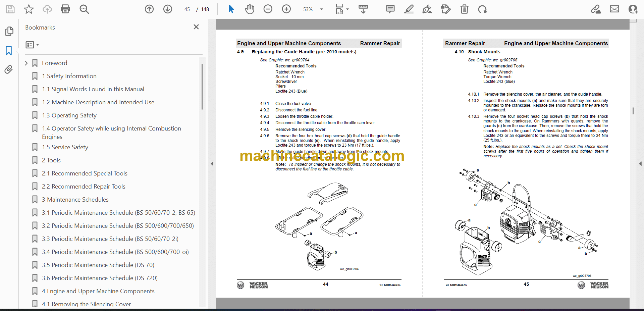Share a link to this file
Viewport: 644px width, 311px height.
tap(596, 9)
